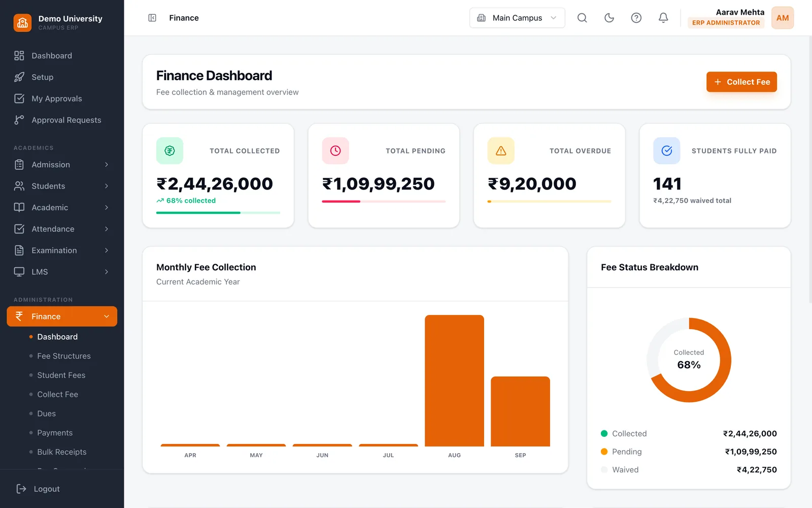Click the Total Overdue warning triangle icon

coord(501,150)
